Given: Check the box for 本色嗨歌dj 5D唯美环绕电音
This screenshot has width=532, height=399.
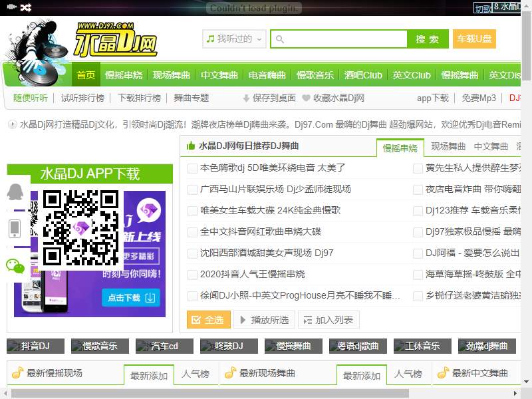Looking at the screenshot, I should point(192,168).
